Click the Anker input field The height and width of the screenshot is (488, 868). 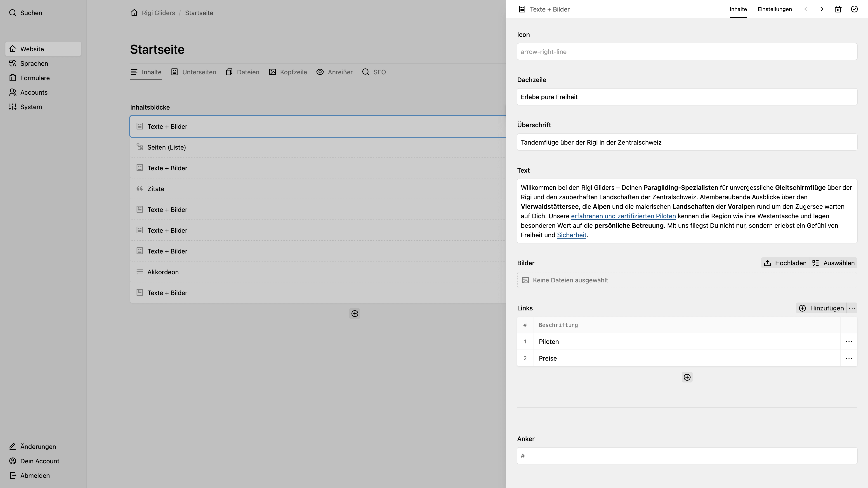(687, 456)
